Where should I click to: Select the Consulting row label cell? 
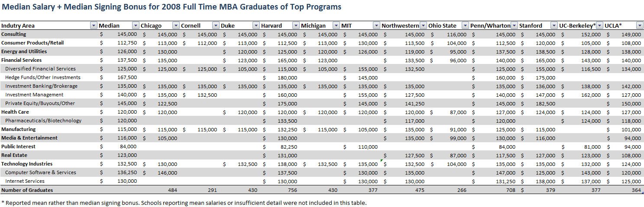(14, 34)
